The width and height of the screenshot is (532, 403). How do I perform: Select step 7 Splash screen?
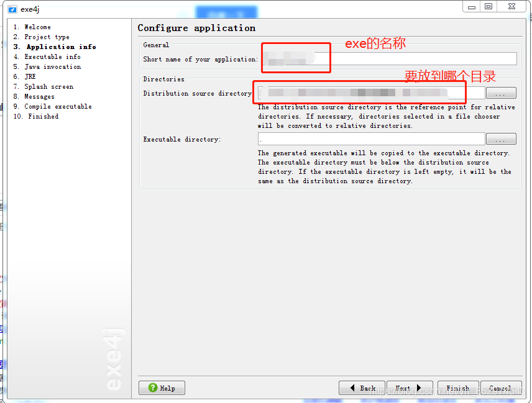click(x=44, y=86)
